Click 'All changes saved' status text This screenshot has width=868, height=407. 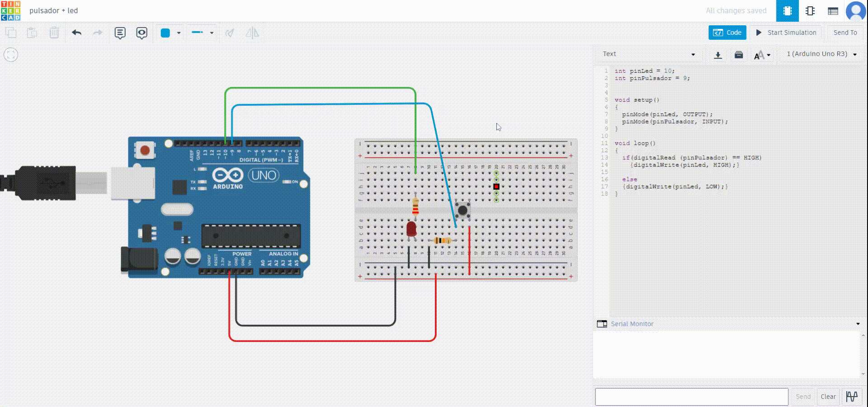point(736,11)
